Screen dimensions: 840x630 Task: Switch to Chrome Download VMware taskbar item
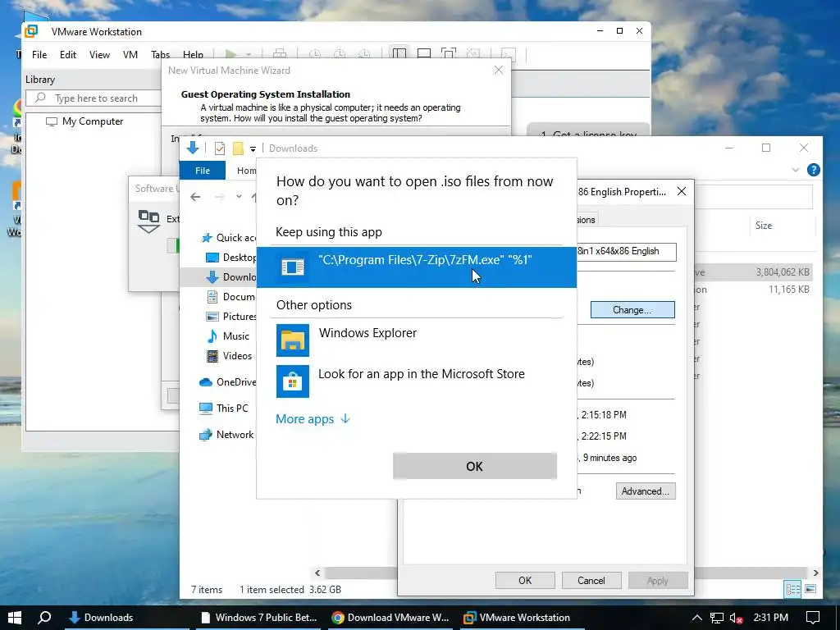click(x=390, y=617)
